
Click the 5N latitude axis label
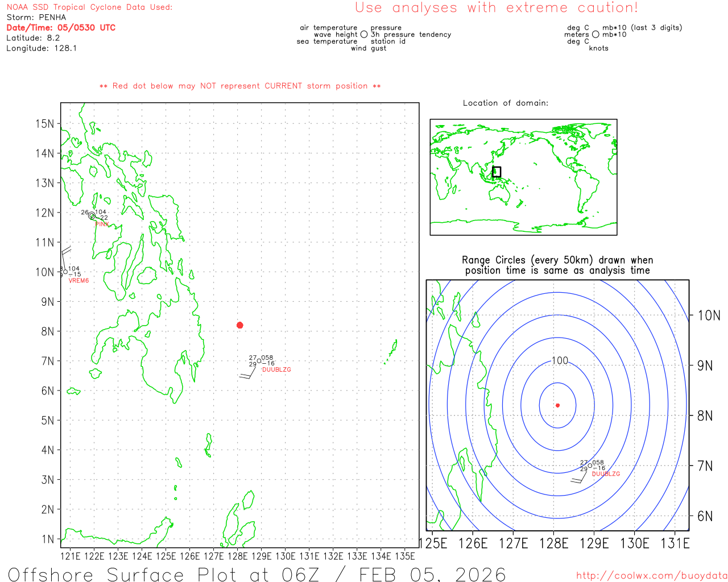pyautogui.click(x=48, y=421)
